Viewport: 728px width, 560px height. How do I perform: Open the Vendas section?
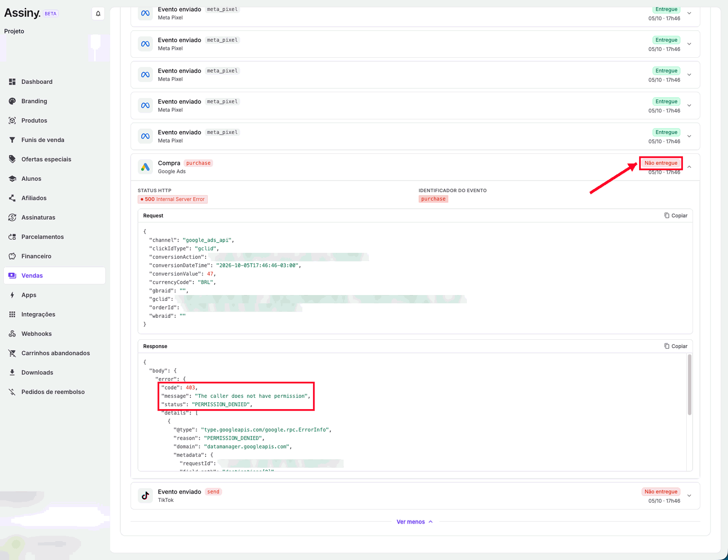tap(54, 276)
